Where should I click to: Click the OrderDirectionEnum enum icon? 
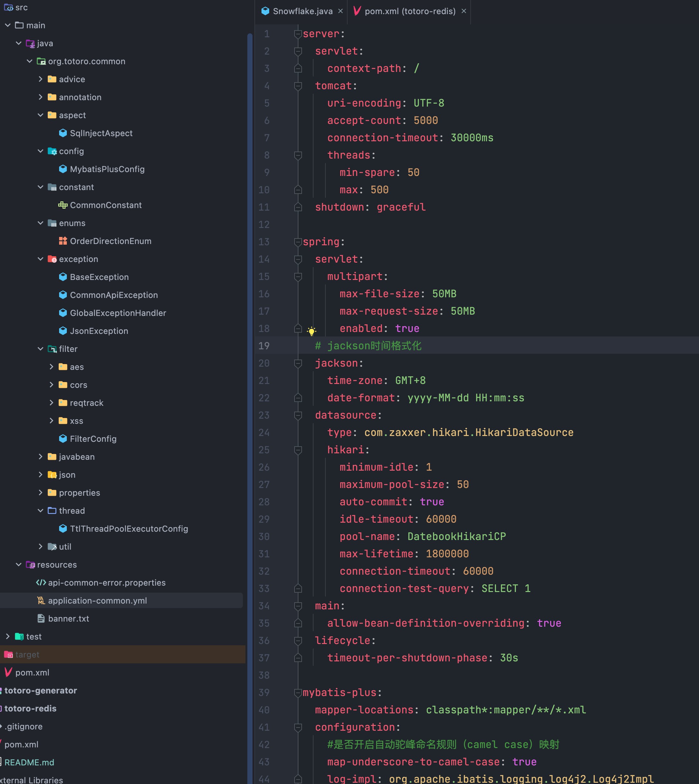tap(63, 241)
